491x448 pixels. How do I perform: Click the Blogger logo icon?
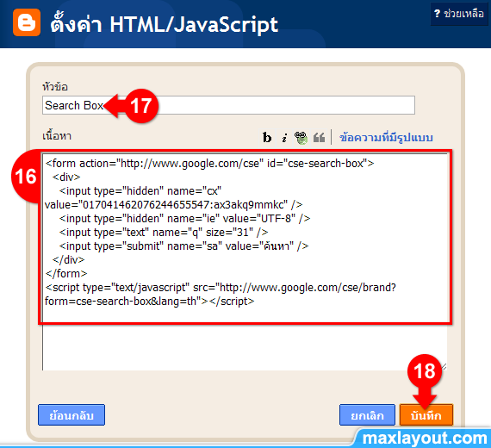click(27, 22)
